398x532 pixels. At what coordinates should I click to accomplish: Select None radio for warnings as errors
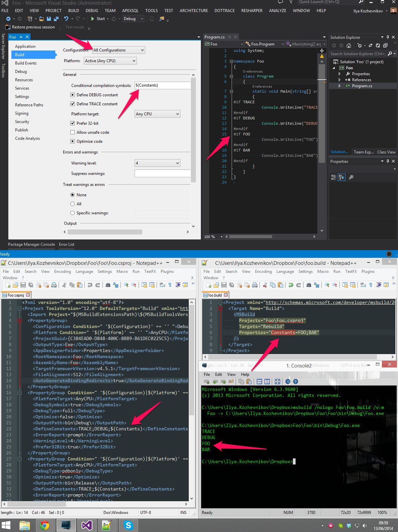click(x=73, y=195)
